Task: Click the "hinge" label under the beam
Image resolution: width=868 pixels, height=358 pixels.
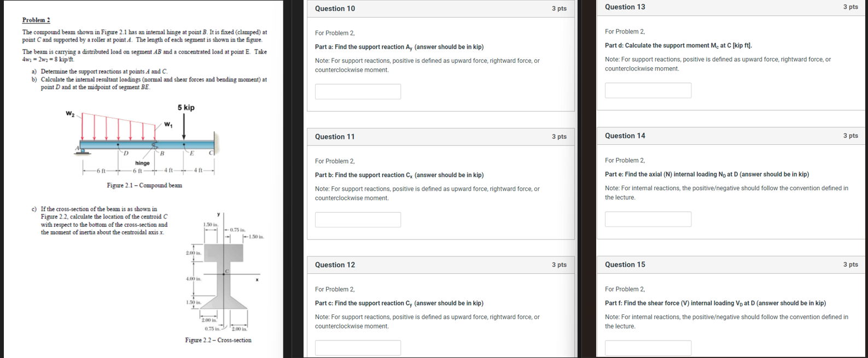Action: coord(142,163)
